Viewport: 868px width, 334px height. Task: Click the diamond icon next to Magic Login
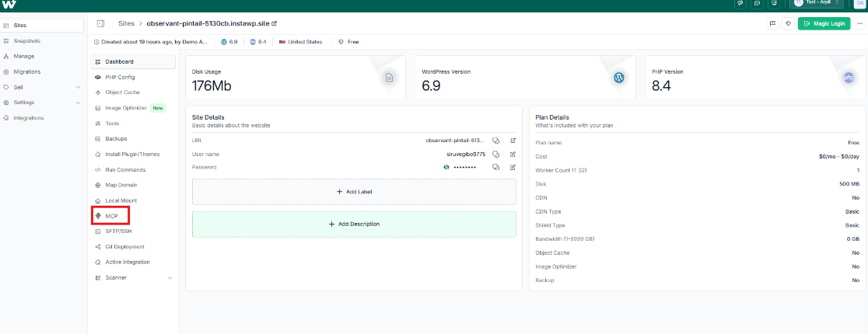pyautogui.click(x=789, y=24)
